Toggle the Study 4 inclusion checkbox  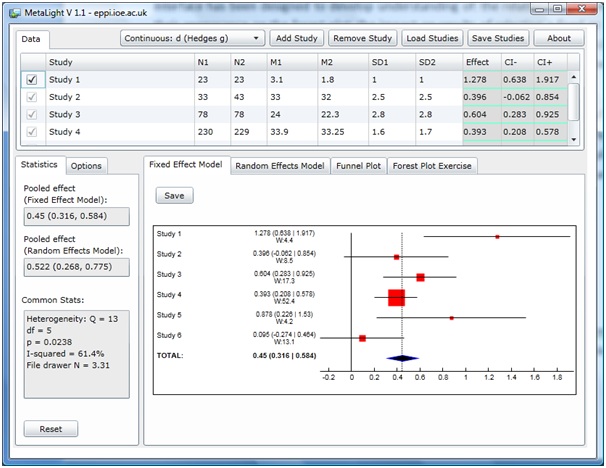point(33,132)
